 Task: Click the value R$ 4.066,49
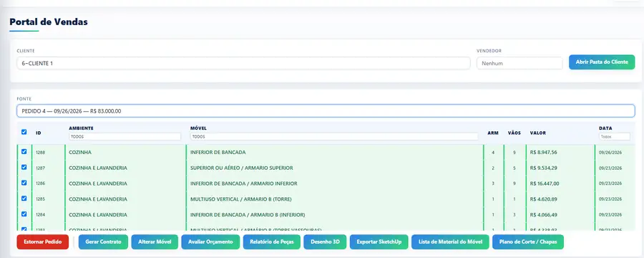click(543, 215)
